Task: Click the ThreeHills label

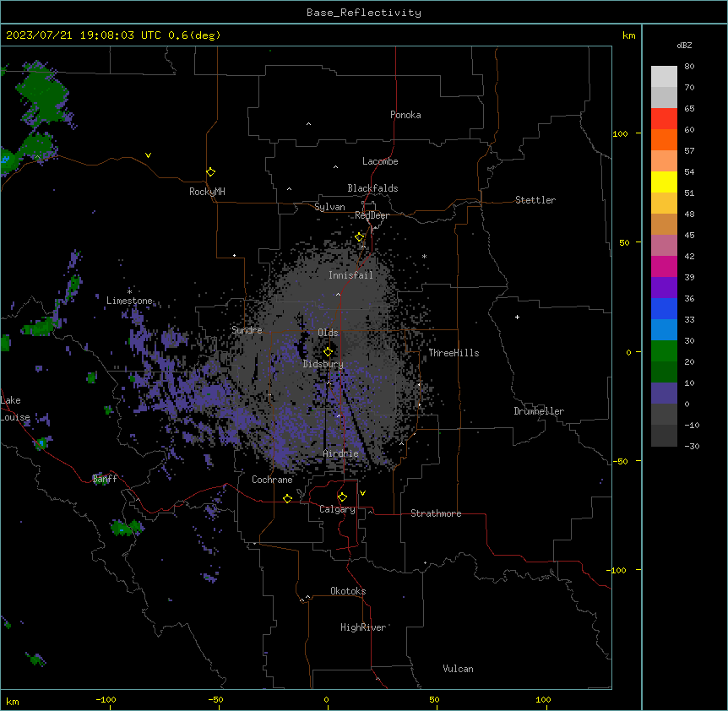Action: [454, 353]
